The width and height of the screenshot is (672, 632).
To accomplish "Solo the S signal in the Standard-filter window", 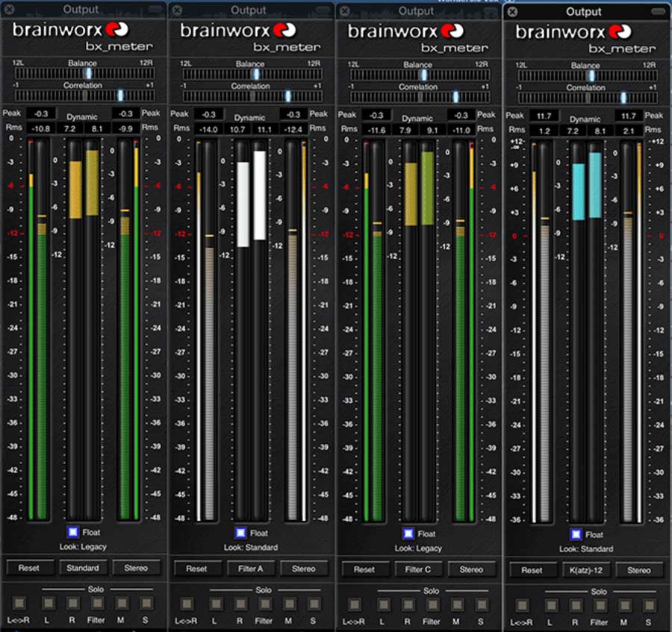I will tap(146, 604).
